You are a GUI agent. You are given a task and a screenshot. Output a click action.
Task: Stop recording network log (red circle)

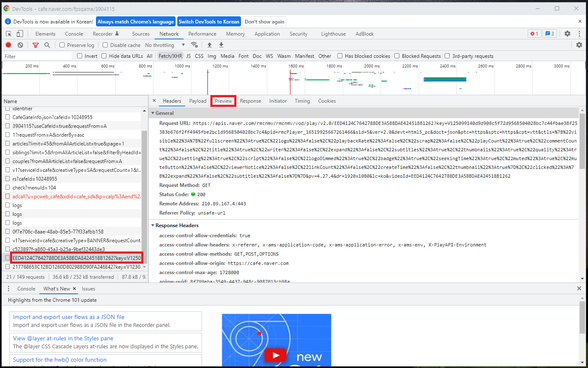[x=8, y=45]
